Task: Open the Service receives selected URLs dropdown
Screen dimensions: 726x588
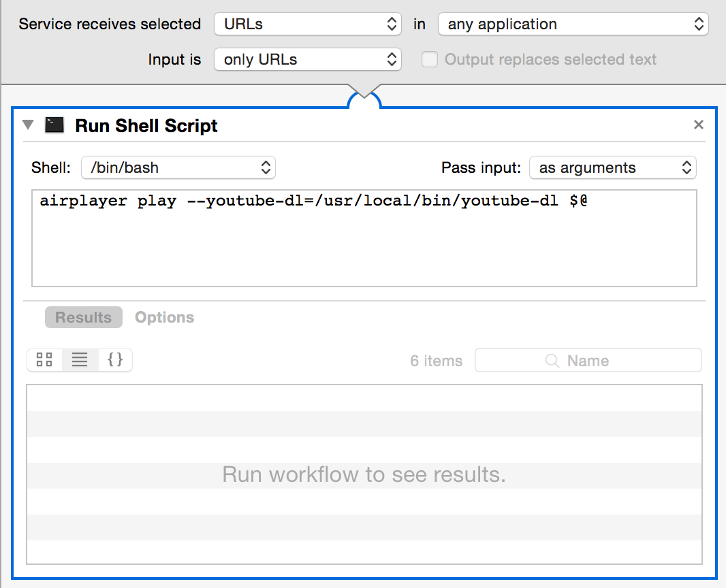Action: [x=307, y=24]
